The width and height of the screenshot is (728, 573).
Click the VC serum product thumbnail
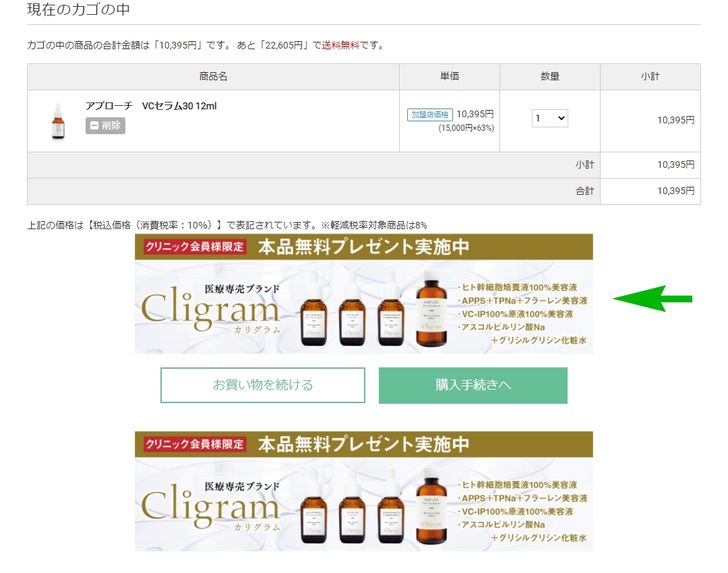tap(58, 121)
